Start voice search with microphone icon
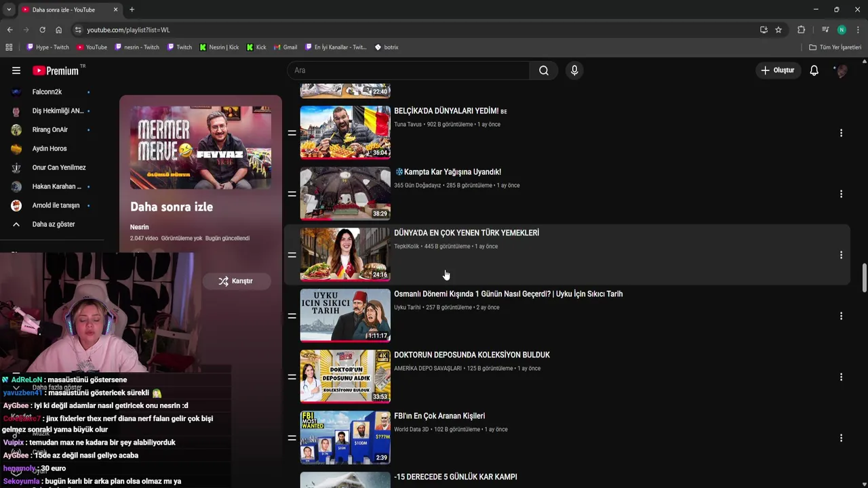Screen dimensions: 868x488 click(x=574, y=70)
